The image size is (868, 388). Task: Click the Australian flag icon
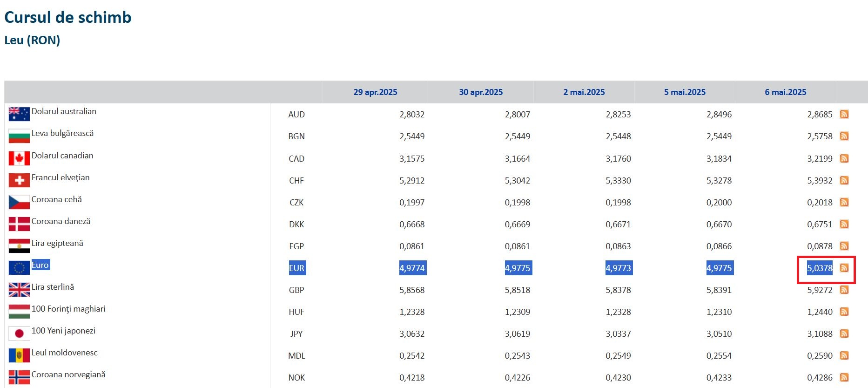click(x=19, y=114)
